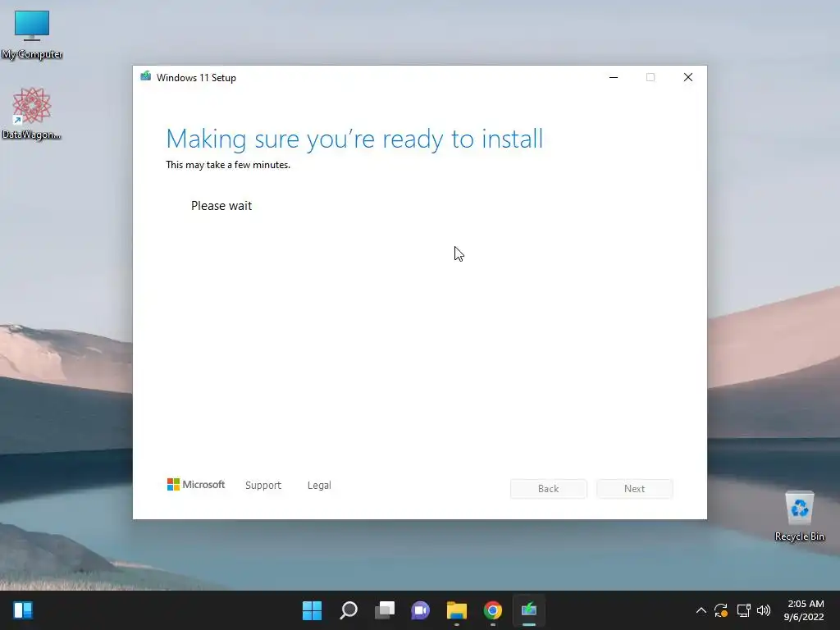Screen dimensions: 840x630
Task: Click 'This may take a few minutes.' text
Action: pos(228,165)
